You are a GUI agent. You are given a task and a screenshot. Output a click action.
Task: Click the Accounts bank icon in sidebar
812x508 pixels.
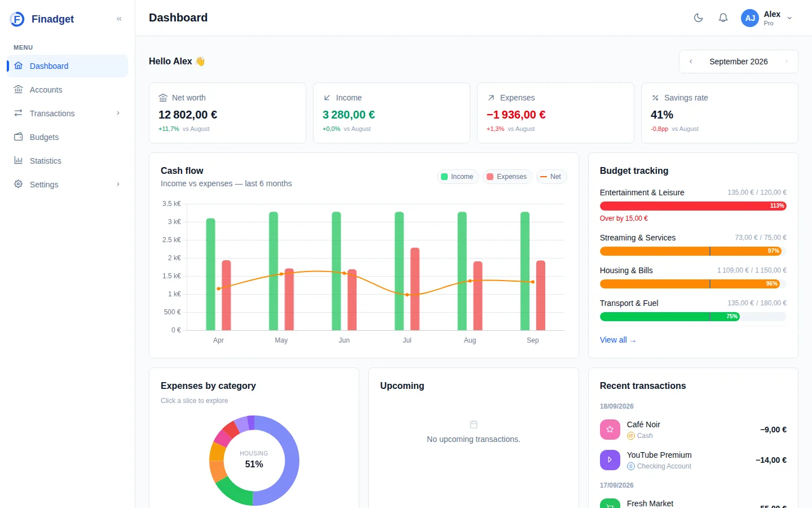click(19, 89)
